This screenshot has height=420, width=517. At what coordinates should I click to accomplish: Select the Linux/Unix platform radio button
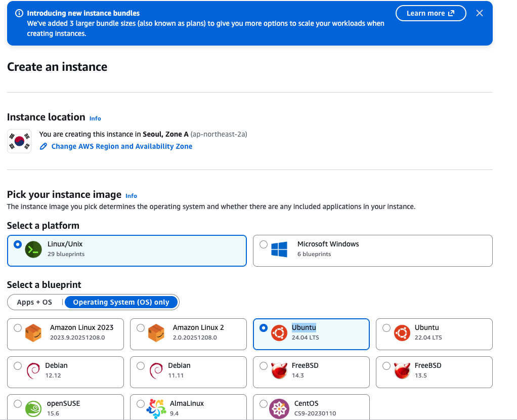[18, 244]
